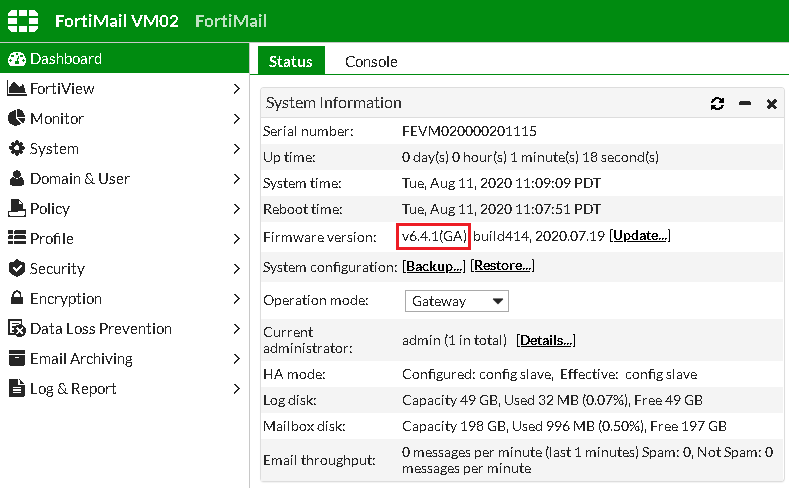
Task: Click the serial number FEVM020000201115
Action: [x=469, y=131]
